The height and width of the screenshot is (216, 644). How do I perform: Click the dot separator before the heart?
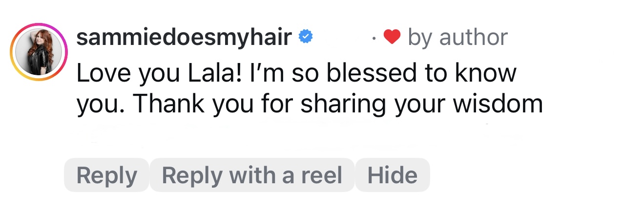pyautogui.click(x=374, y=38)
